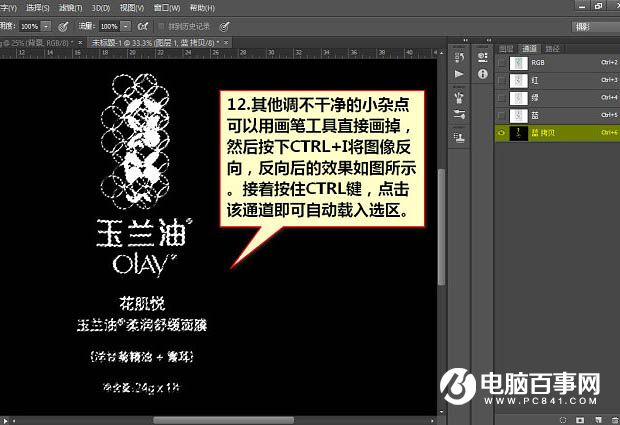Screen dimensions: 620x425
Task: Click scroll-up arrow of canvas scrollbar
Action: (441, 52)
